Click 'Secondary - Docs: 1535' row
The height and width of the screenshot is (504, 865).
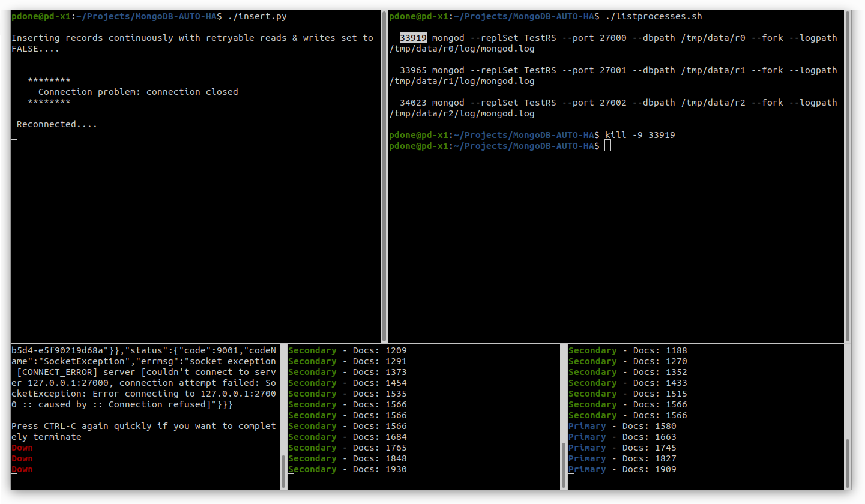pos(348,394)
